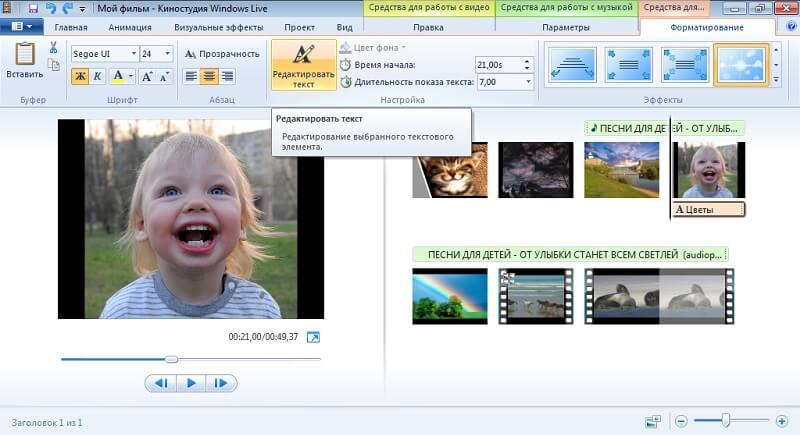This screenshot has width=800, height=435.
Task: Expand the Segoe UI font dropdown
Action: 134,54
